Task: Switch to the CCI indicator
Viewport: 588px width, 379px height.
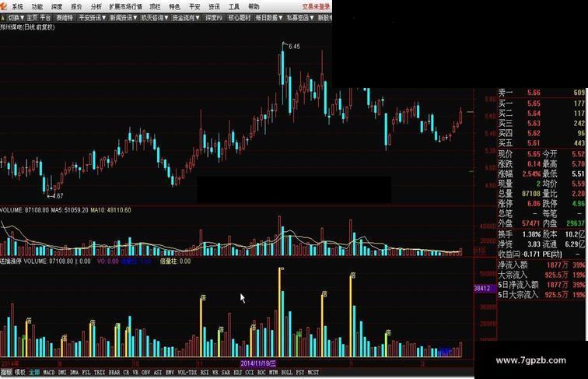Action: pyautogui.click(x=250, y=372)
